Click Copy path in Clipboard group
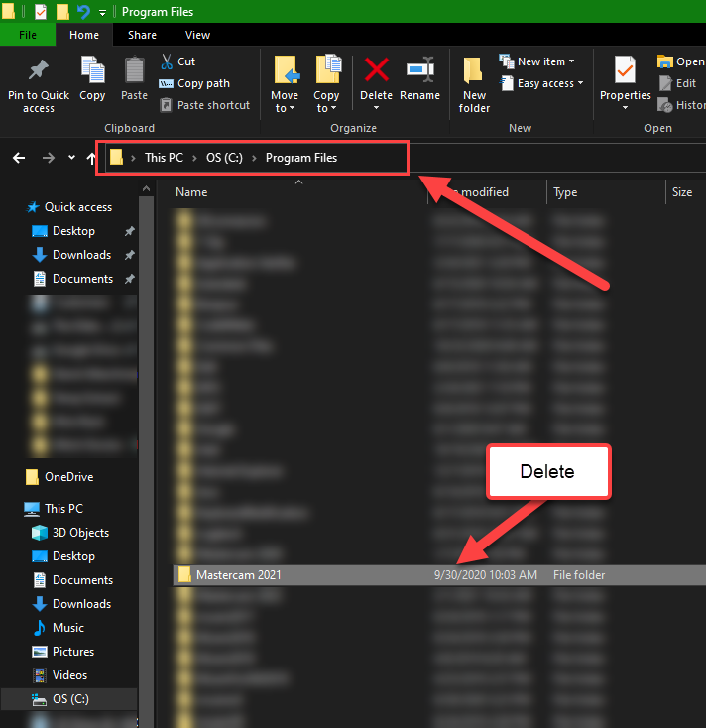The height and width of the screenshot is (728, 706). [x=194, y=83]
